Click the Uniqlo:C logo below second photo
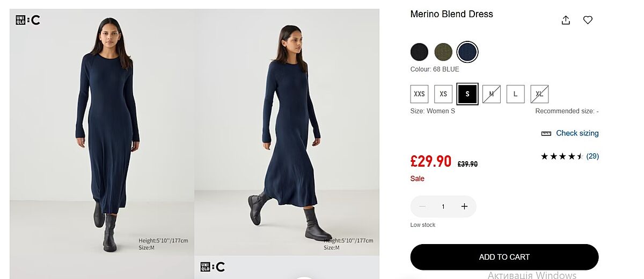 tap(213, 267)
